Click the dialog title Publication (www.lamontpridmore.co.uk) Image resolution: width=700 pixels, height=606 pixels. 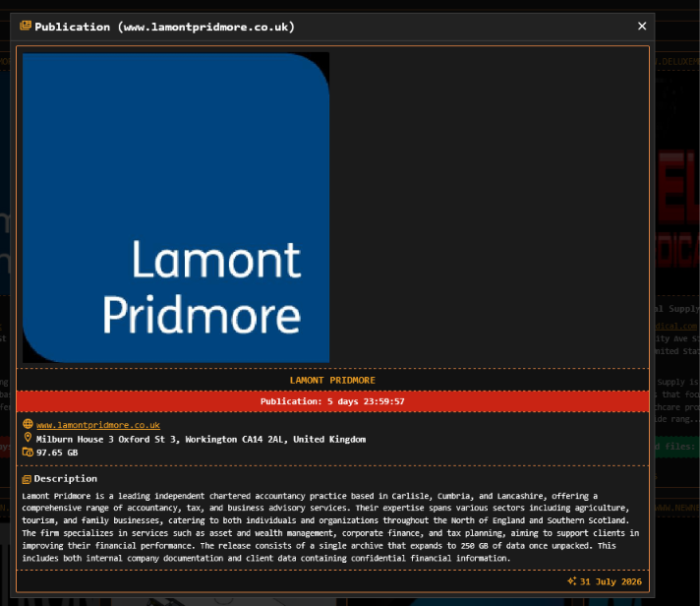165,27
